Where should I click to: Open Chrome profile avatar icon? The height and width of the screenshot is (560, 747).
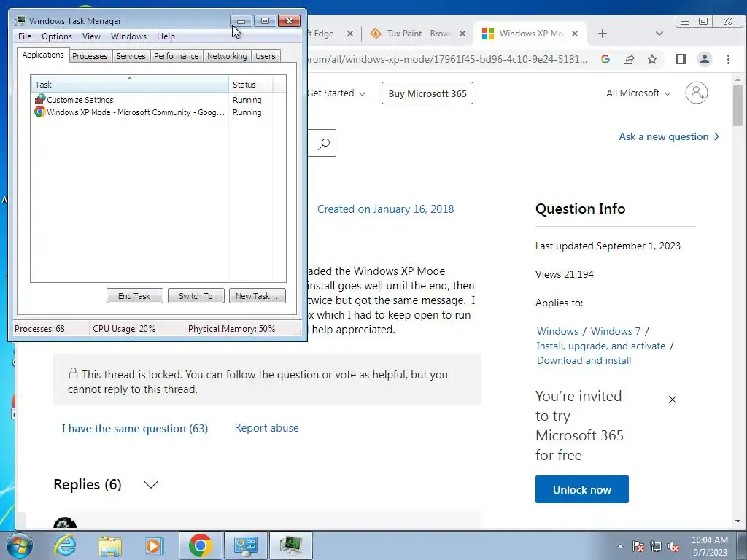[705, 59]
